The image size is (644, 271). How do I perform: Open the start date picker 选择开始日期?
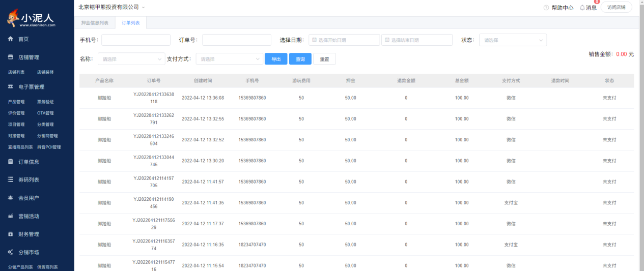coord(344,40)
